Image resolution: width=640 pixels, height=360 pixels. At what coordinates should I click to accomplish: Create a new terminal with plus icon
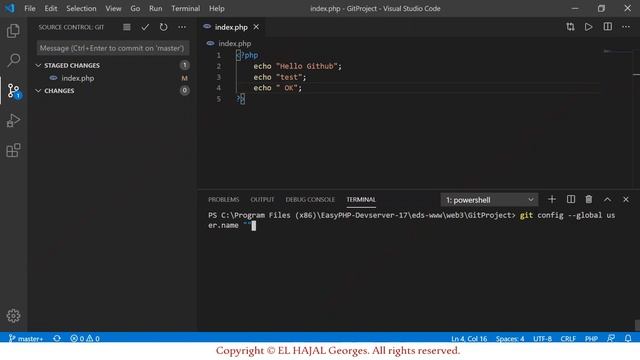click(552, 199)
